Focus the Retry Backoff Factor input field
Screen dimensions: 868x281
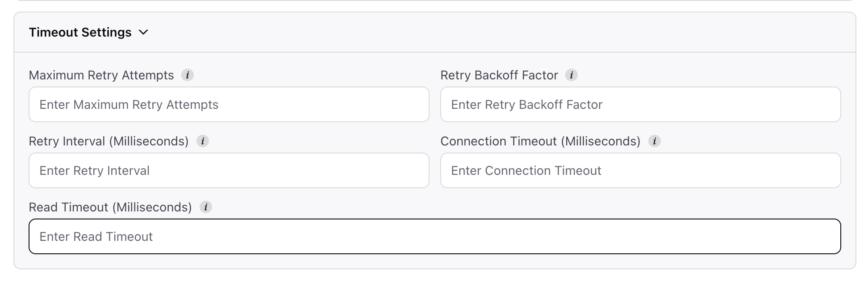[641, 104]
